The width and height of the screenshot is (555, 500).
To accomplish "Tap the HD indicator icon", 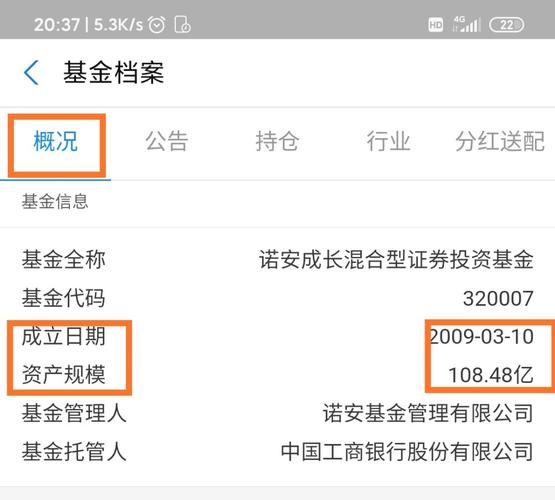I will 435,25.
